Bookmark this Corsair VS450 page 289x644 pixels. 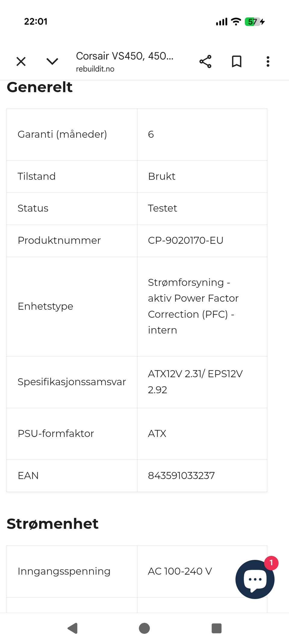coord(237,61)
